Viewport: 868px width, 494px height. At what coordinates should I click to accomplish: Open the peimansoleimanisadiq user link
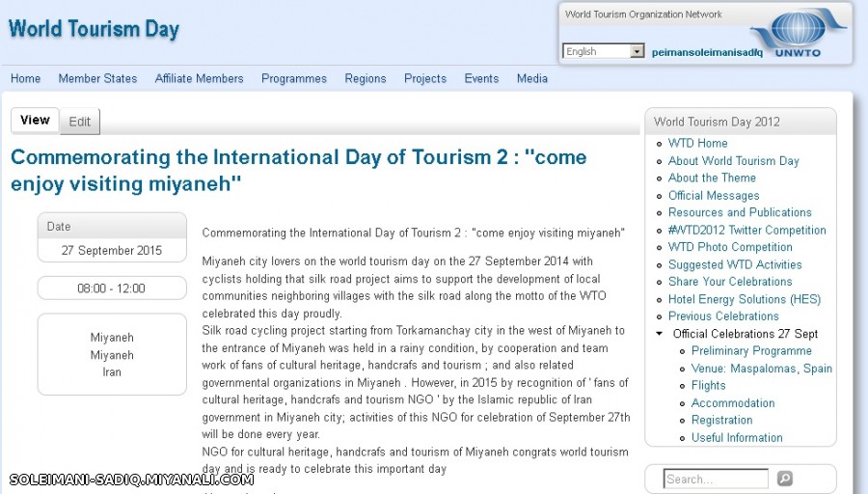(x=707, y=53)
